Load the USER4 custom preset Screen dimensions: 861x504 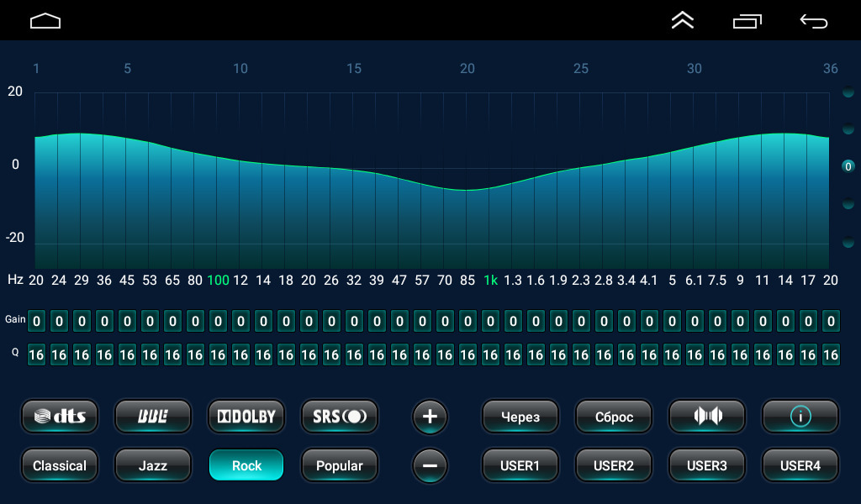click(x=800, y=465)
